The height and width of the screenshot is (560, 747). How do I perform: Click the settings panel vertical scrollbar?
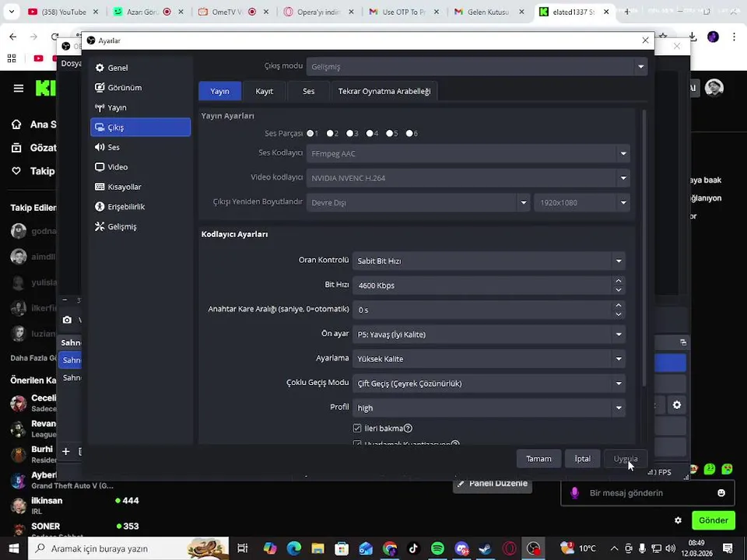[644, 247]
